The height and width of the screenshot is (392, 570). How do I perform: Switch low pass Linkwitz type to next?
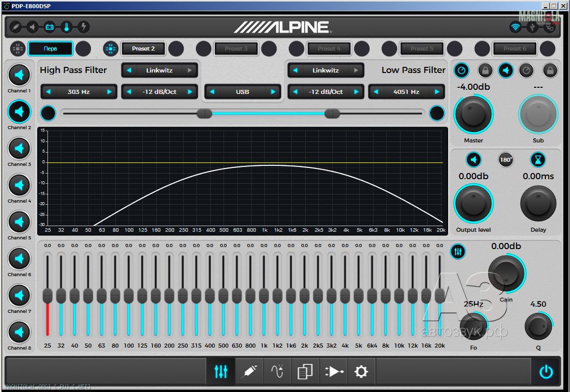356,70
